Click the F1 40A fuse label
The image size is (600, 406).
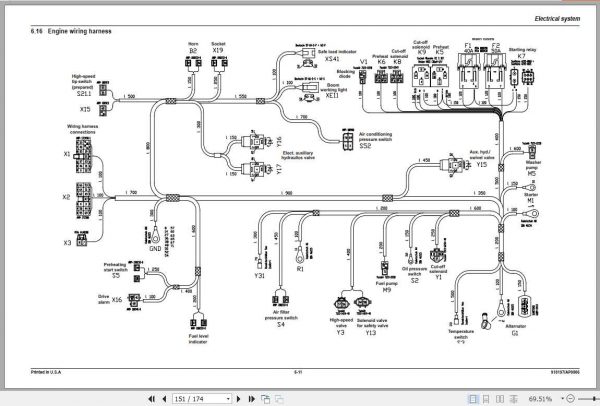pos(468,47)
